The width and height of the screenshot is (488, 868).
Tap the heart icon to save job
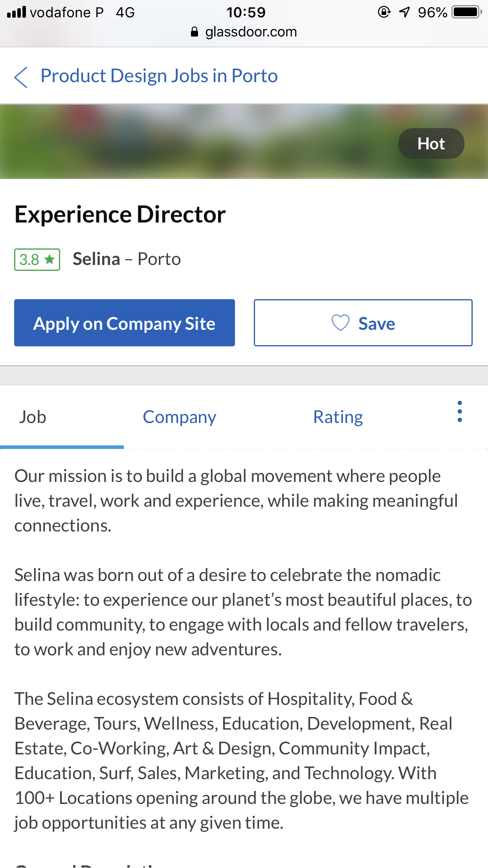[340, 323]
